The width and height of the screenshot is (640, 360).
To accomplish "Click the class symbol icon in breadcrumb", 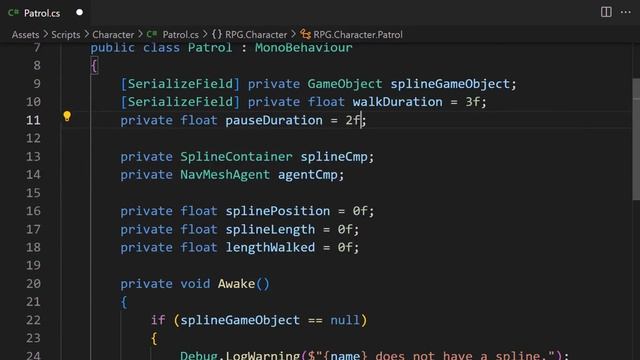I will pyautogui.click(x=305, y=35).
